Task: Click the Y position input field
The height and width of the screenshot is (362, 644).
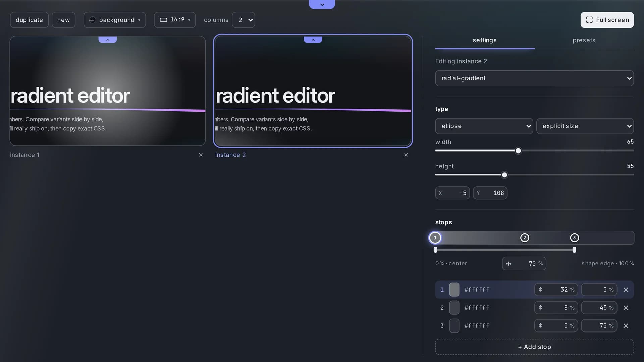Action: point(490,193)
